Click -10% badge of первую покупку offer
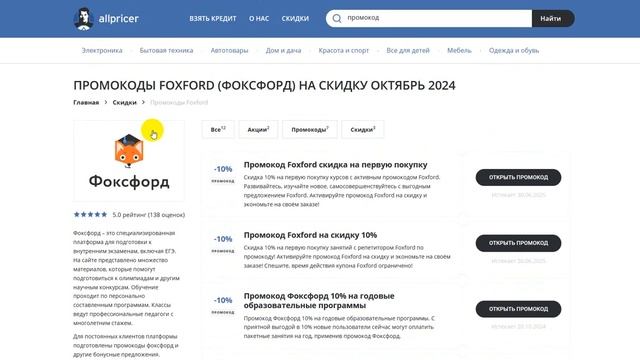The image size is (640, 360). point(223,169)
